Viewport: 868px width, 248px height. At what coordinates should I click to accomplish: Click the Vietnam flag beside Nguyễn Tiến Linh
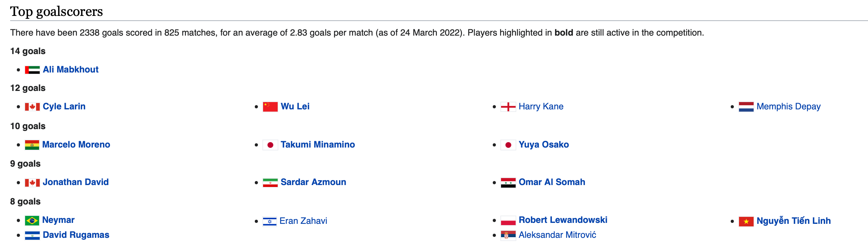pos(746,221)
